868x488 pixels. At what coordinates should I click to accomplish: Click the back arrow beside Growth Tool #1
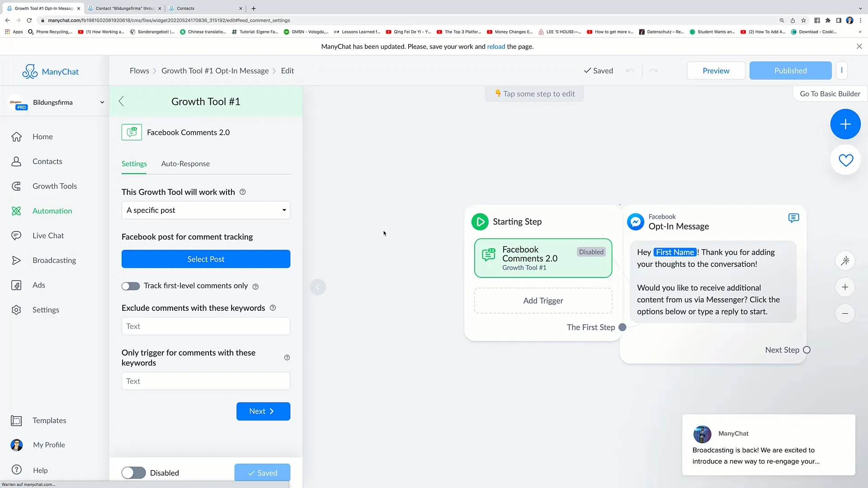(121, 102)
